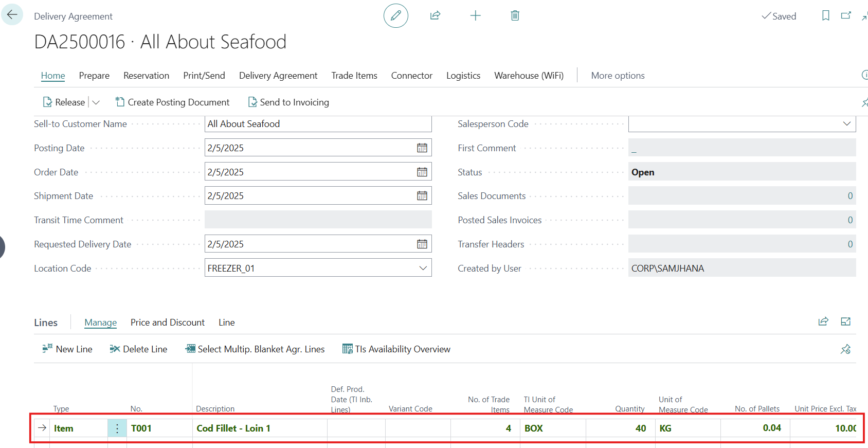Click the trash delete icon
This screenshot has width=868, height=448.
tap(515, 15)
